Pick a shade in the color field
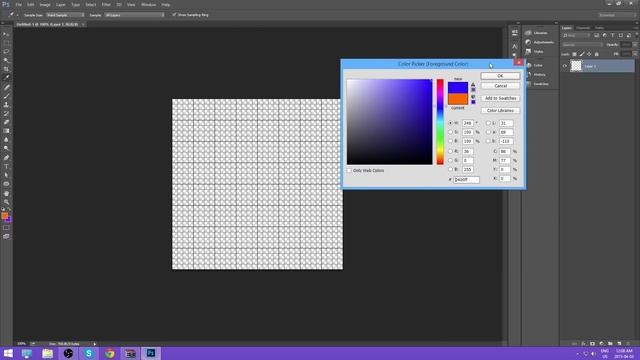This screenshot has height=360, width=640. 389,122
